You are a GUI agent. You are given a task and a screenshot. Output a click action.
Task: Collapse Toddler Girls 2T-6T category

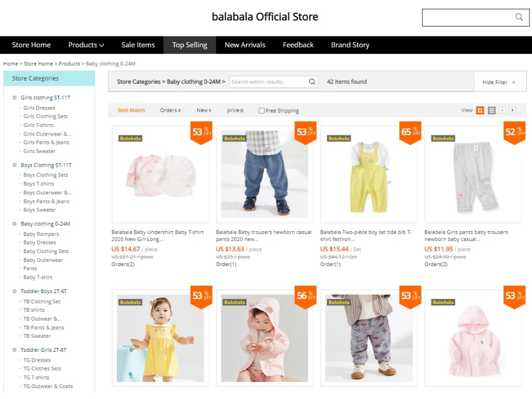[15, 350]
